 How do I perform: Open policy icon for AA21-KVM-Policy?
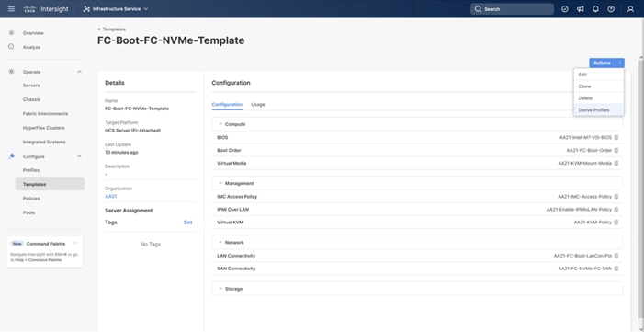616,223
